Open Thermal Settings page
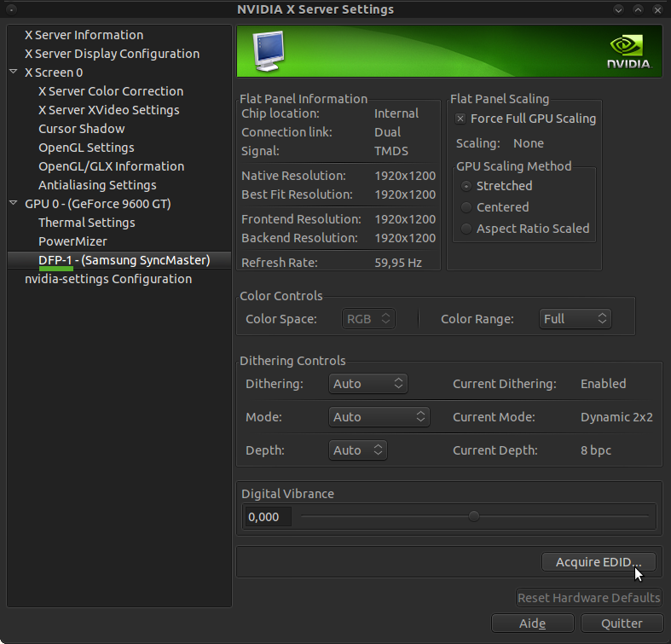Viewport: 671px width, 644px height. pos(86,223)
